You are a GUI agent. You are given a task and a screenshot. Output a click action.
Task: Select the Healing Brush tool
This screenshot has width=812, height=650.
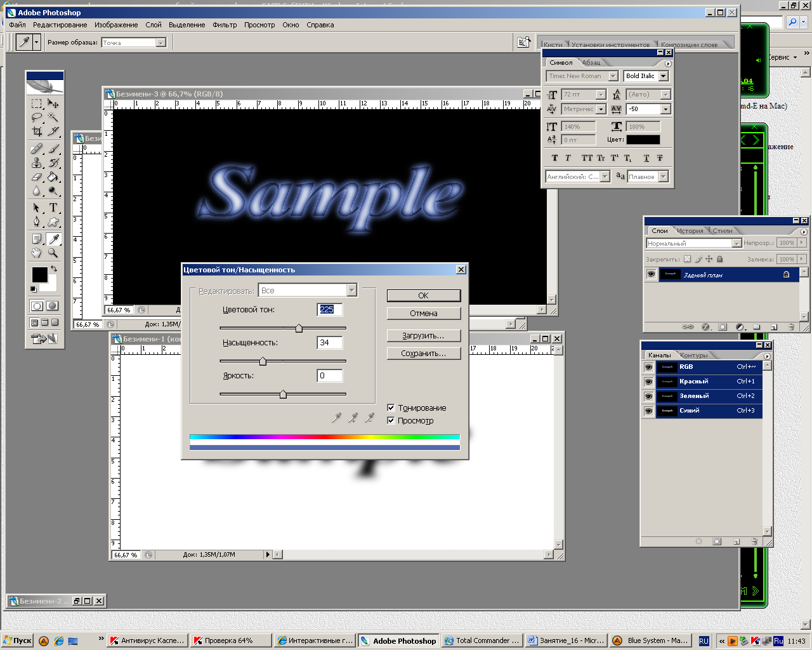point(37,149)
